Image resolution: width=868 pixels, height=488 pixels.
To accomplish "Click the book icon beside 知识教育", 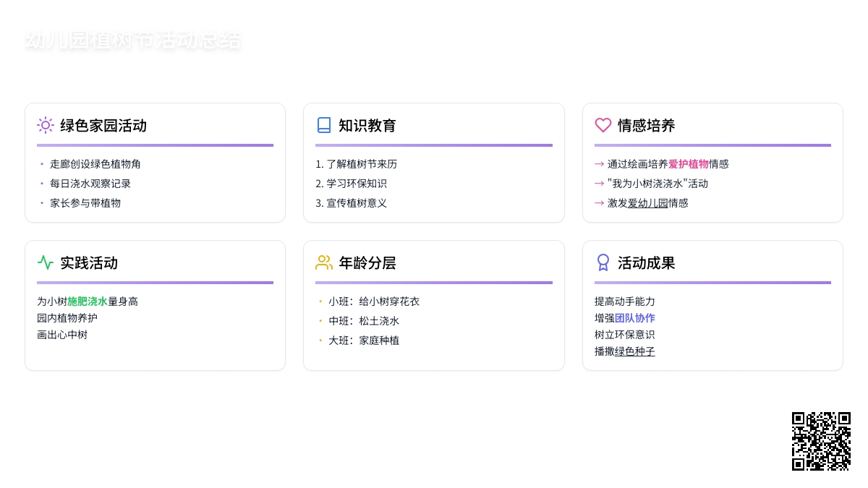I will tap(324, 125).
